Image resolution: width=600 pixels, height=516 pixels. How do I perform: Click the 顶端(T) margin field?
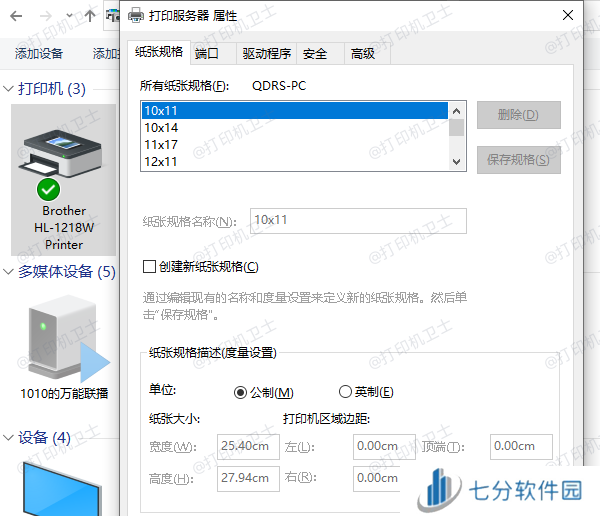pos(521,446)
